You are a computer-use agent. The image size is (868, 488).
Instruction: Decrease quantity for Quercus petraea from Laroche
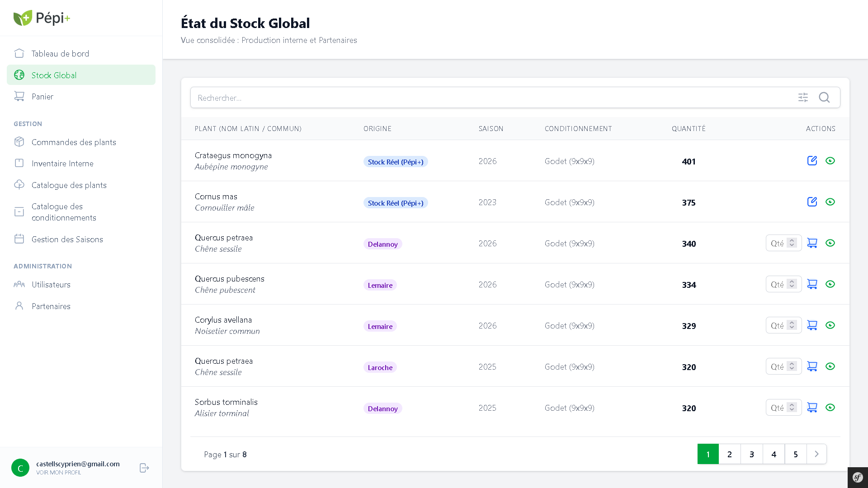point(792,369)
